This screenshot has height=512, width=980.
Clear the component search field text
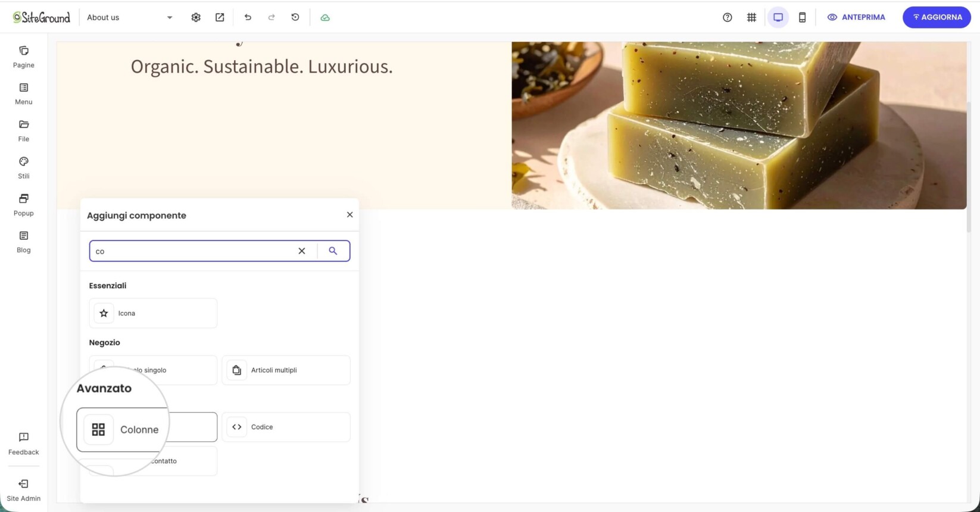pyautogui.click(x=302, y=251)
